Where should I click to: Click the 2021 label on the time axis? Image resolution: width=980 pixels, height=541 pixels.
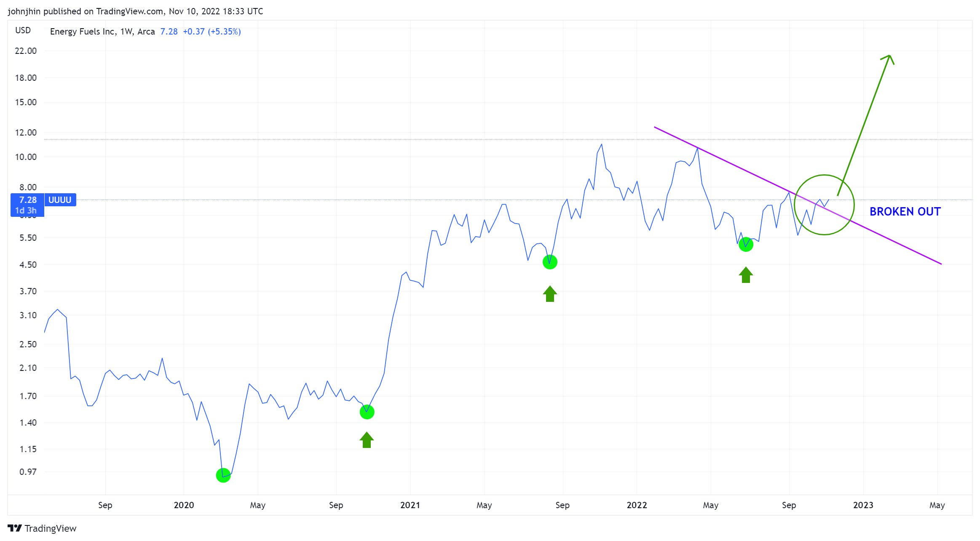410,505
